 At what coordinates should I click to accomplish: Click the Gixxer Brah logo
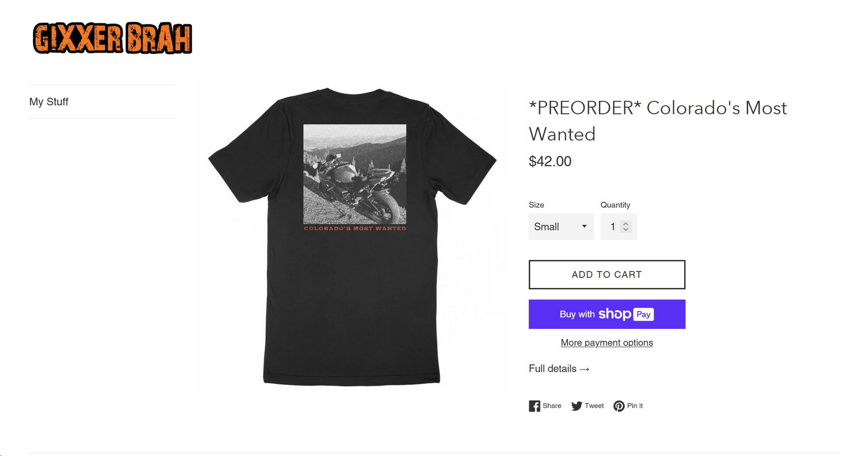[112, 38]
